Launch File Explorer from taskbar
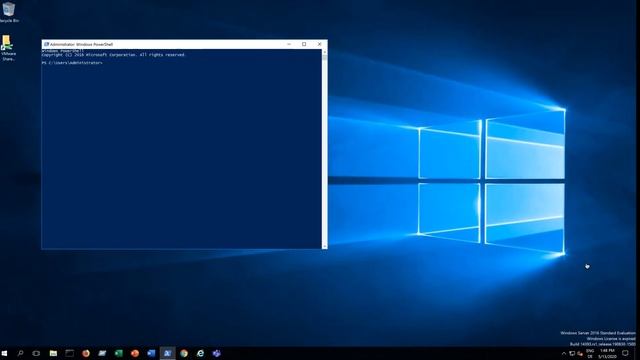This screenshot has width=640, height=360. pos(53,353)
